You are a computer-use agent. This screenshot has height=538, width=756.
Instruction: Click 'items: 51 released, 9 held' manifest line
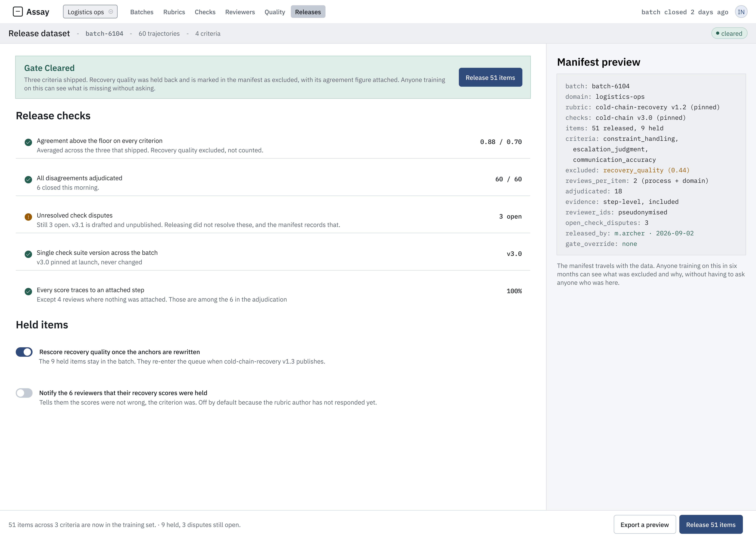pyautogui.click(x=614, y=128)
